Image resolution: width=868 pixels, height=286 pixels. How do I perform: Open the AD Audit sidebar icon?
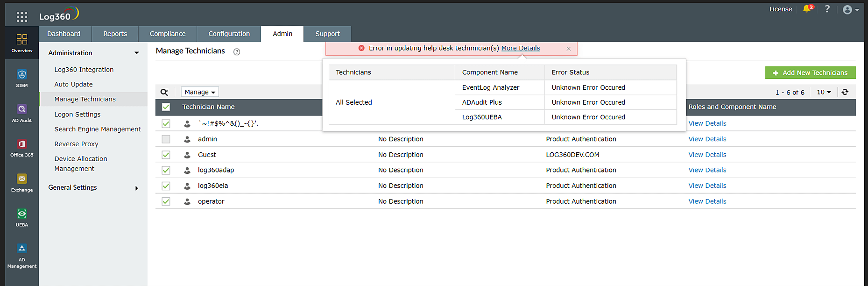coord(22,113)
